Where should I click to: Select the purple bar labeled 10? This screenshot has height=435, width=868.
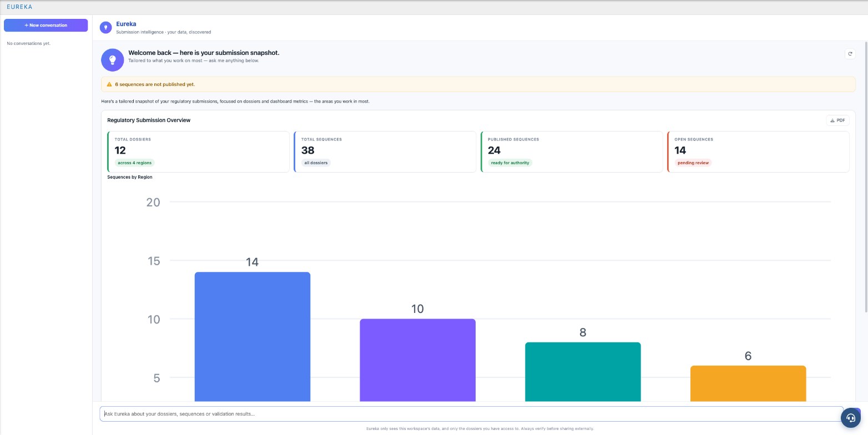pos(417,360)
